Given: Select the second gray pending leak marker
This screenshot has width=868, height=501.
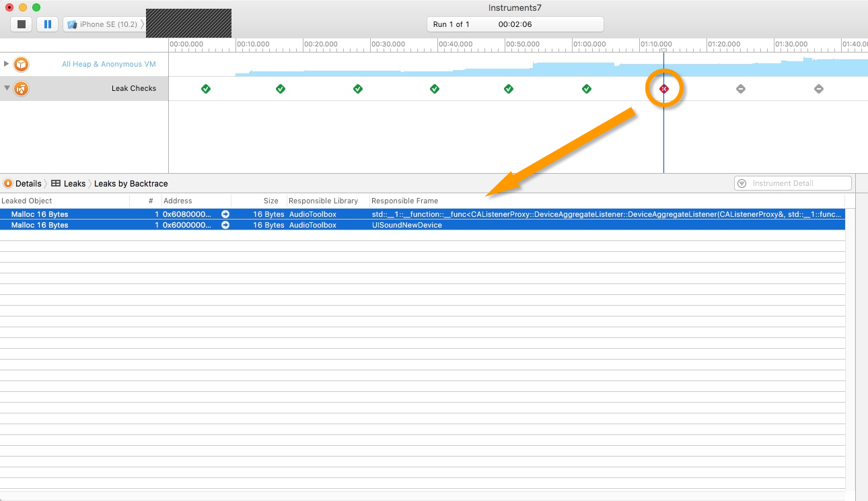Looking at the screenshot, I should click(819, 88).
